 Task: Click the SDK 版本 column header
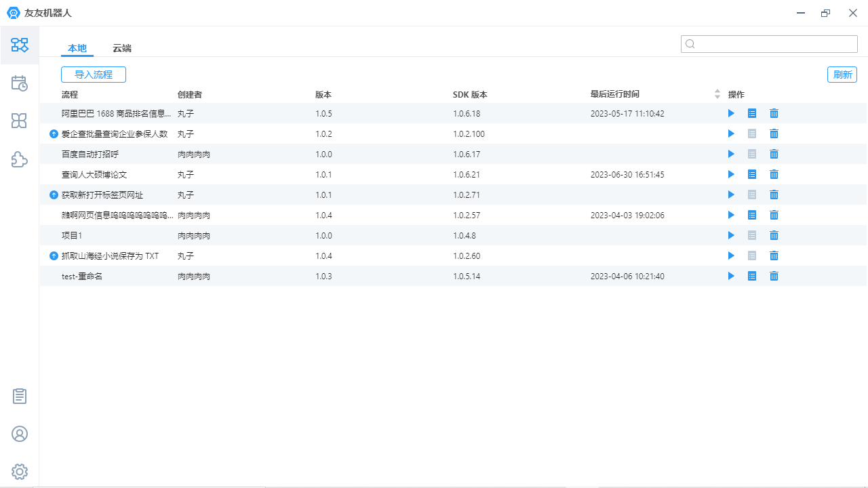pos(470,94)
